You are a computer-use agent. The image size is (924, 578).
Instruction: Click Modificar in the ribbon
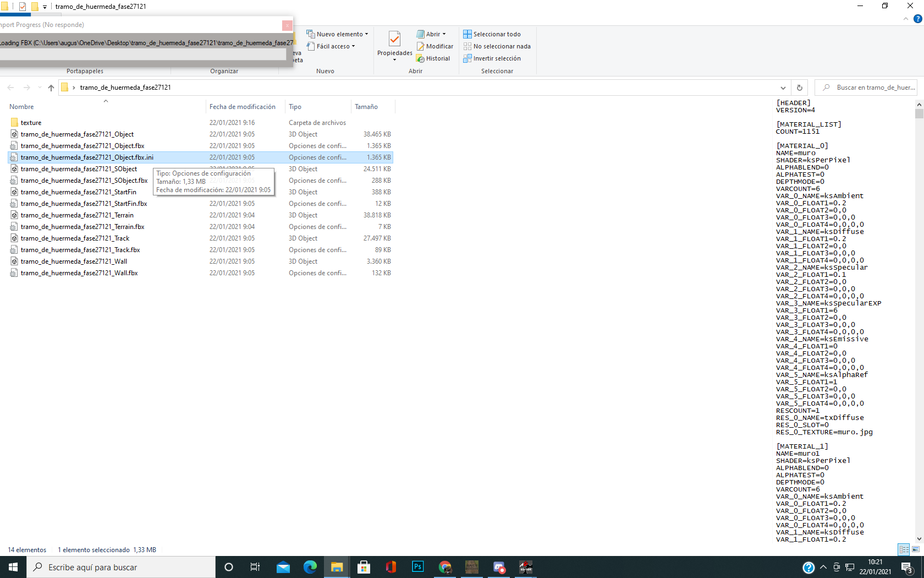point(435,46)
